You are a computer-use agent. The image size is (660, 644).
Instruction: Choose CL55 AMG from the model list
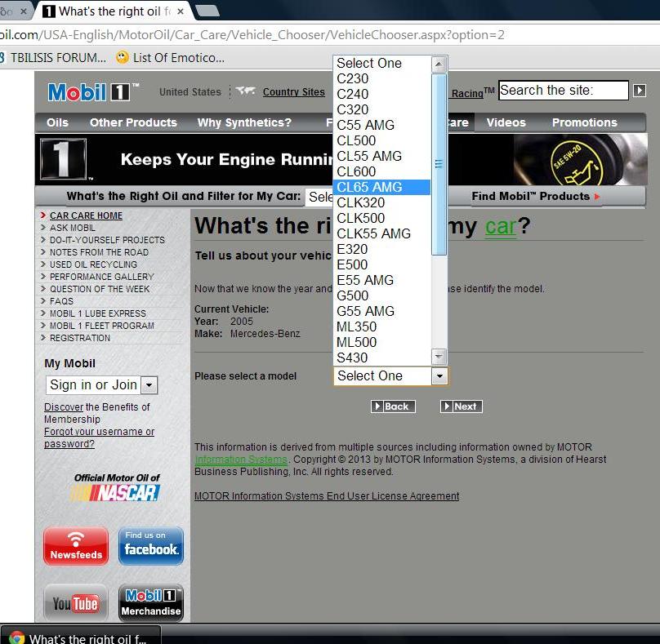pyautogui.click(x=382, y=156)
